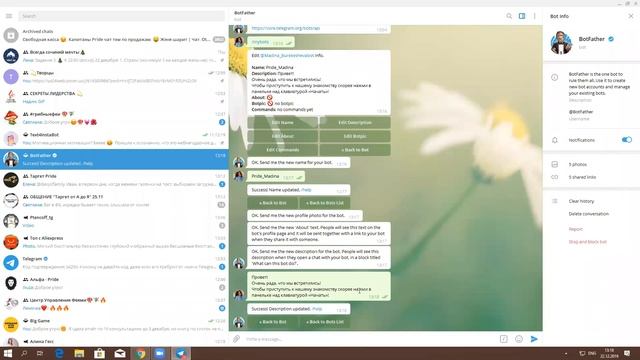Click the attach file paperclip icon
The width and height of the screenshot is (640, 360).
tap(236, 339)
